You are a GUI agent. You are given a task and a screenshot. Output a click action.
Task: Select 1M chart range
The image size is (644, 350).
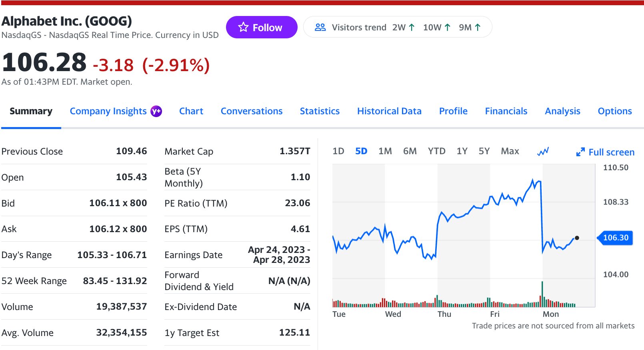tap(385, 151)
